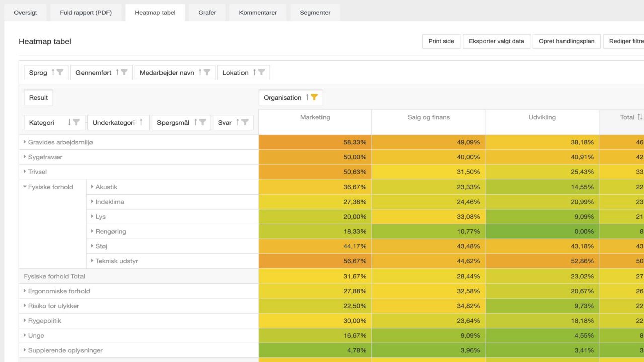
Task: Open the Spørgsmål filter funnel icon
Action: [x=202, y=122]
